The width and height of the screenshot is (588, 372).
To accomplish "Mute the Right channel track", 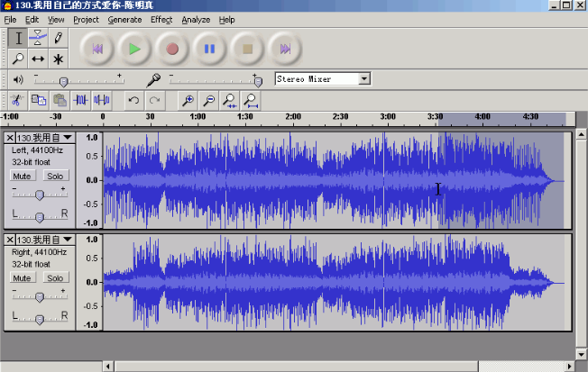I will [23, 278].
